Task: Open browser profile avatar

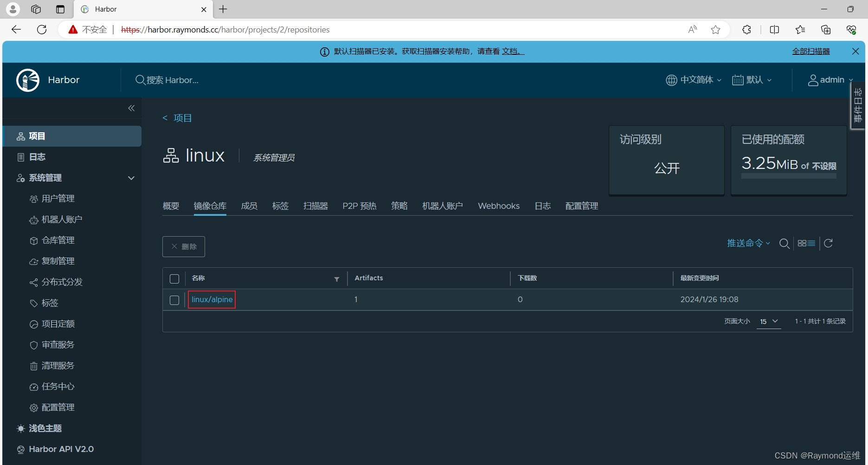Action: (x=13, y=9)
